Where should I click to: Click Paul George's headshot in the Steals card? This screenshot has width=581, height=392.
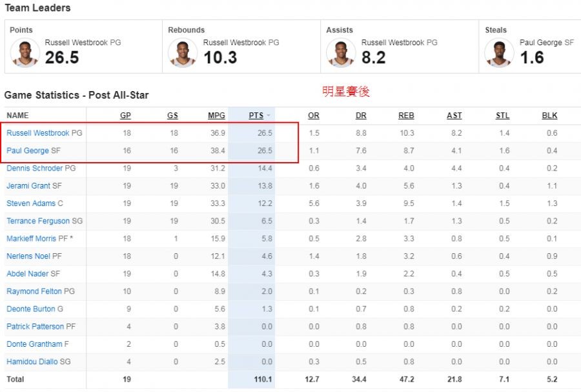click(x=500, y=53)
